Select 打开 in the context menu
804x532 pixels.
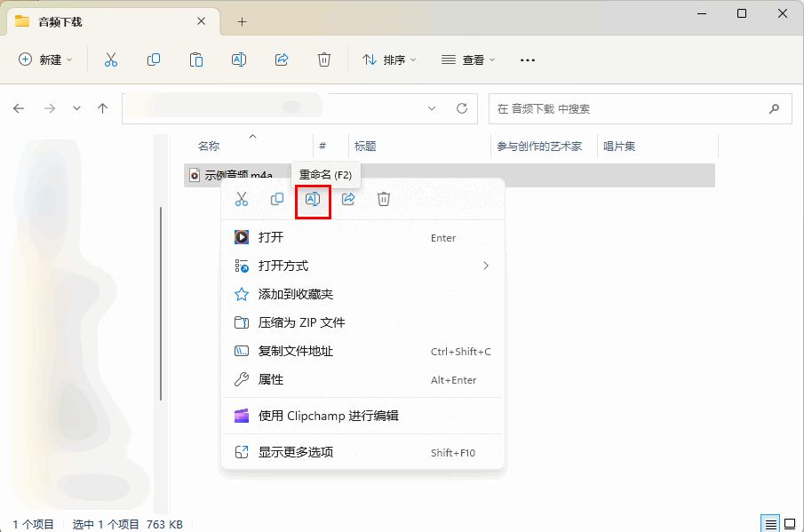pos(362,237)
